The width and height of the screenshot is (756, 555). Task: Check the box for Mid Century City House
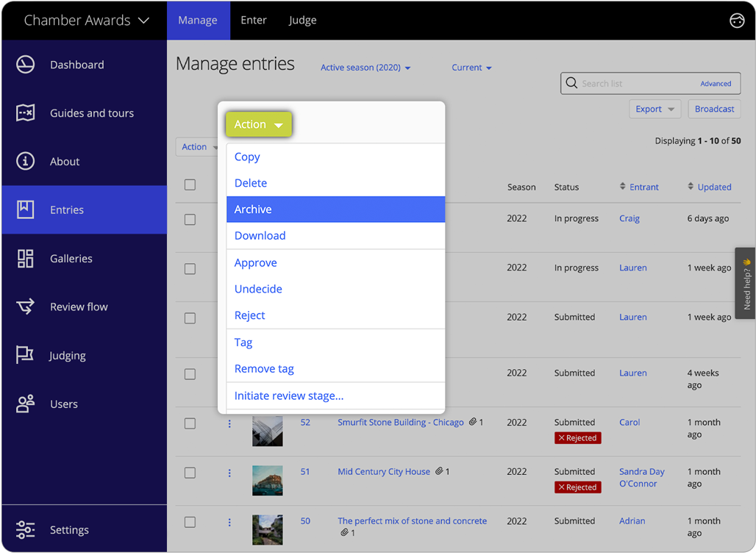(x=190, y=472)
